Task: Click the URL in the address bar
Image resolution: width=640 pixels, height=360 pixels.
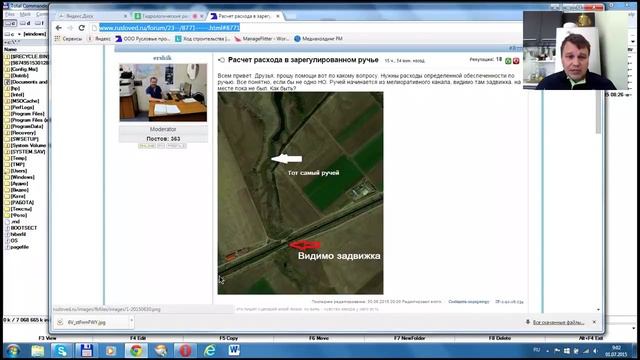Action: pos(169,28)
